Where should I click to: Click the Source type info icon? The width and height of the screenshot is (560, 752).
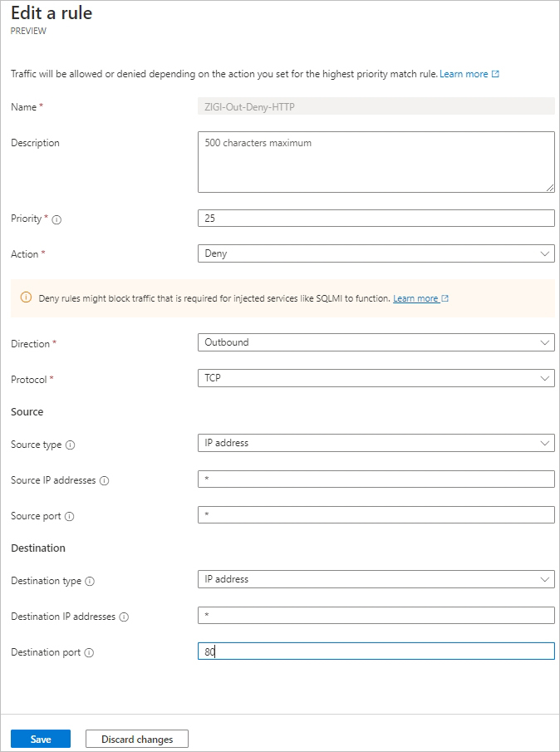coord(70,445)
